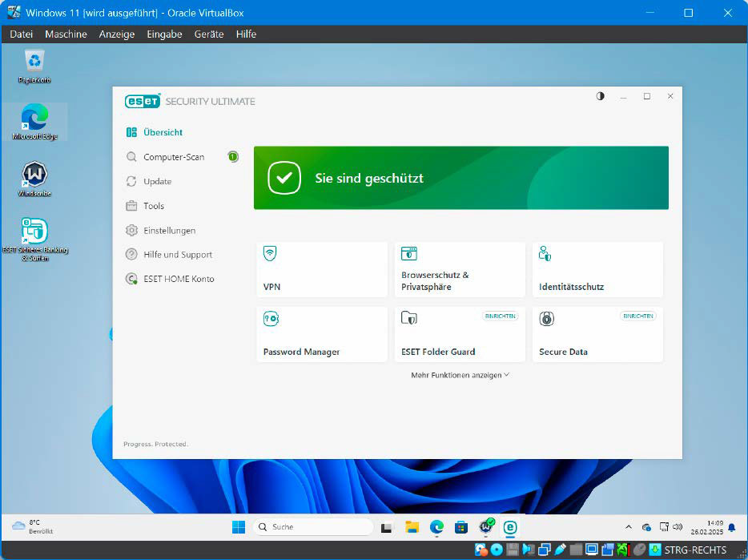Open the Übersicht section in ESET
The image size is (748, 560).
(154, 132)
